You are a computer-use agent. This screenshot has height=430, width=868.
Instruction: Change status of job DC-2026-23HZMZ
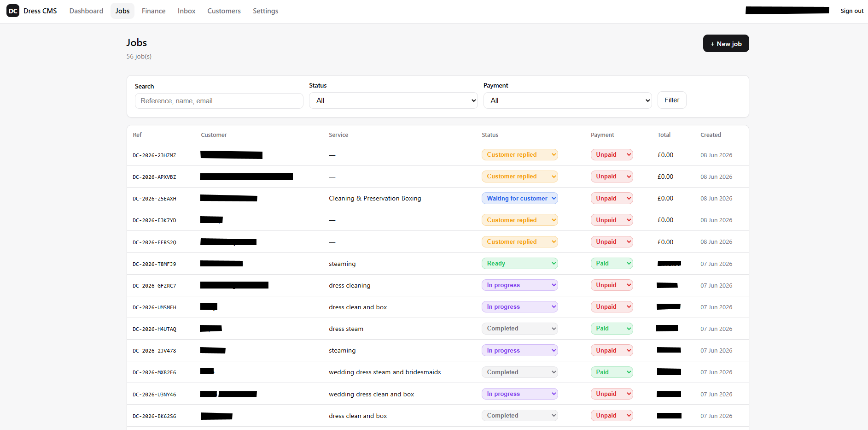[x=519, y=155]
